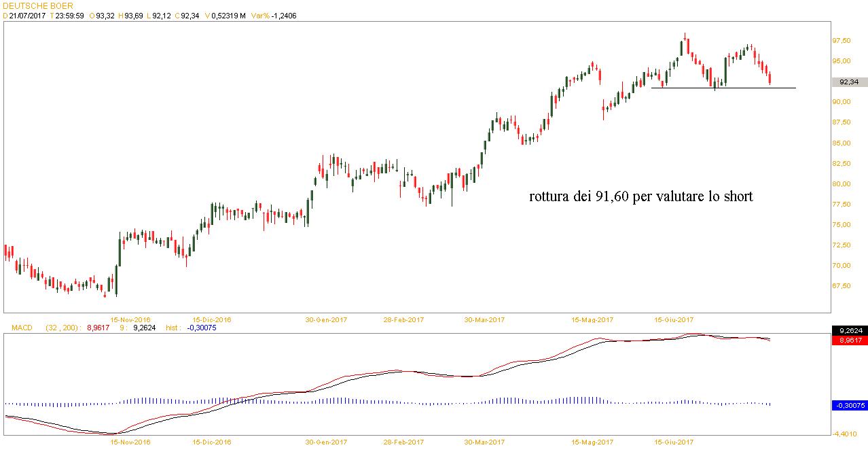This screenshot has width=868, height=454.
Task: Select 15-Giu-2017 date under MACD panel
Action: pos(673,442)
